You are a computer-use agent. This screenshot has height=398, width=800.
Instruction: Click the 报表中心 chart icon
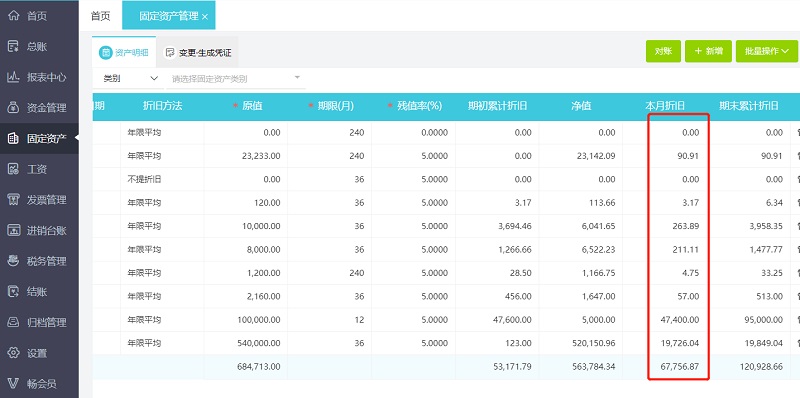13,77
